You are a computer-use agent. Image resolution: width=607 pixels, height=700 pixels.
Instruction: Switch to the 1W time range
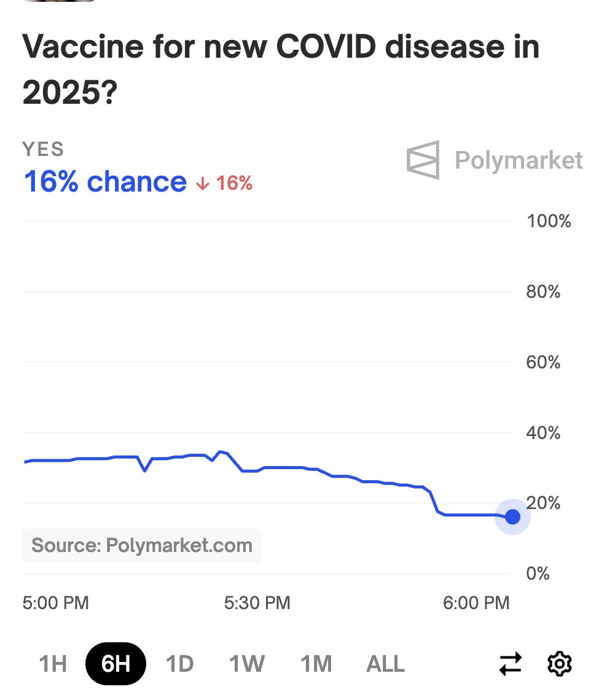[x=247, y=663]
